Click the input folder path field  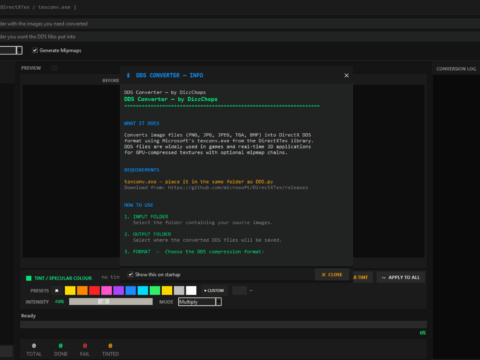[x=240, y=24]
